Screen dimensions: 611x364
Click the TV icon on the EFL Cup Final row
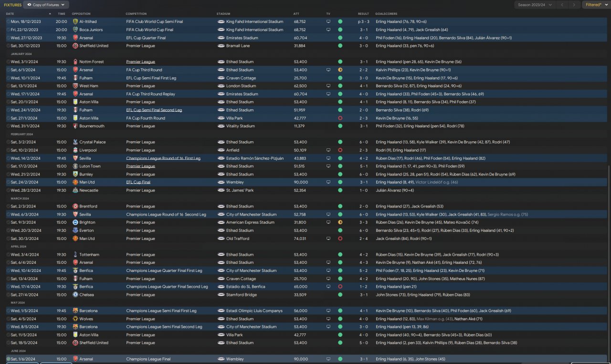click(x=328, y=182)
